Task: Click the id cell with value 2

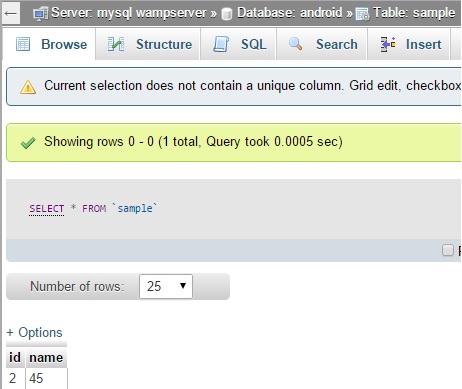Action: tap(15, 378)
